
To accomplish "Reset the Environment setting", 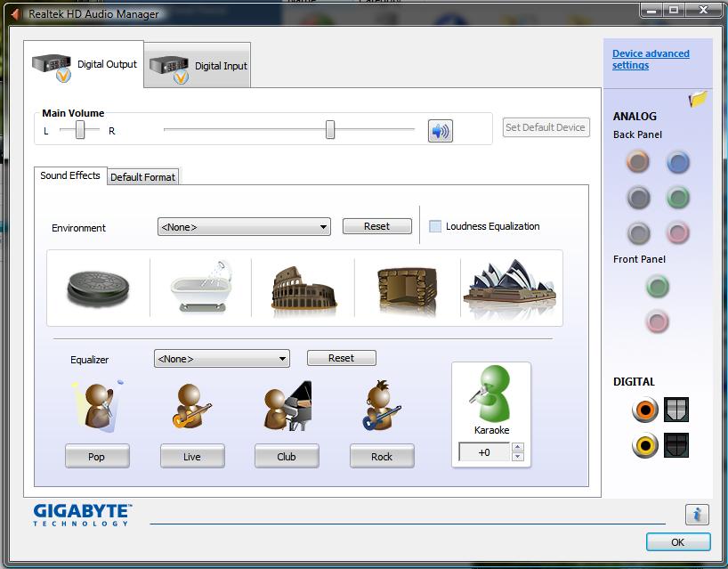I will point(377,226).
